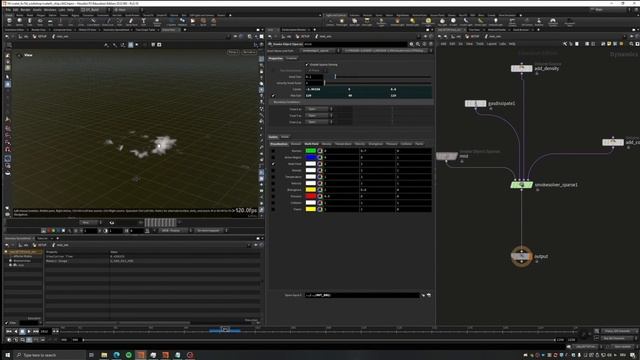Click the red Pressure color swatch
Image resolution: width=640 pixels, height=360 pixels.
[311, 196]
